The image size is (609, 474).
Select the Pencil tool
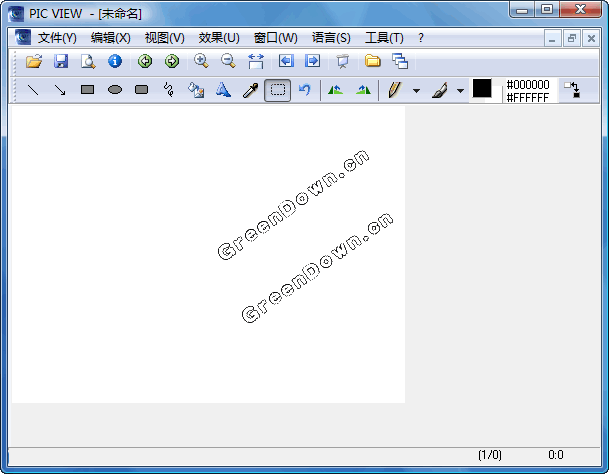395,90
